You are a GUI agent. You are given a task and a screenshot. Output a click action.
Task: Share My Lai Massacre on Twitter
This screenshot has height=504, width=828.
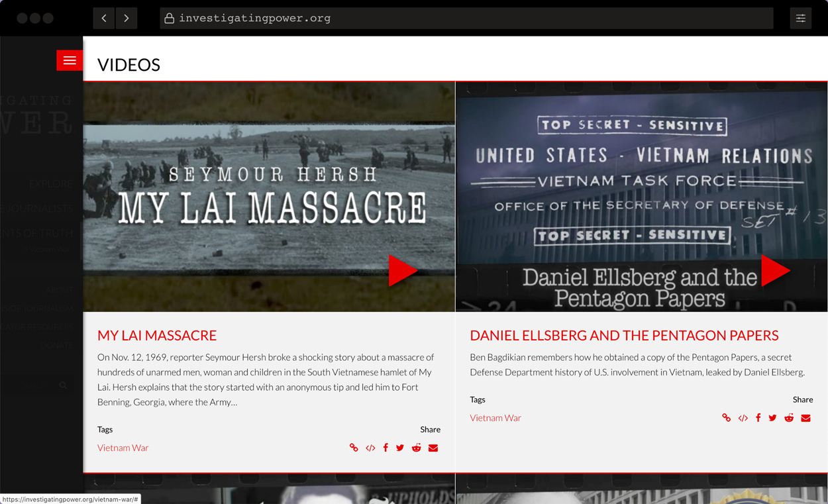(400, 448)
